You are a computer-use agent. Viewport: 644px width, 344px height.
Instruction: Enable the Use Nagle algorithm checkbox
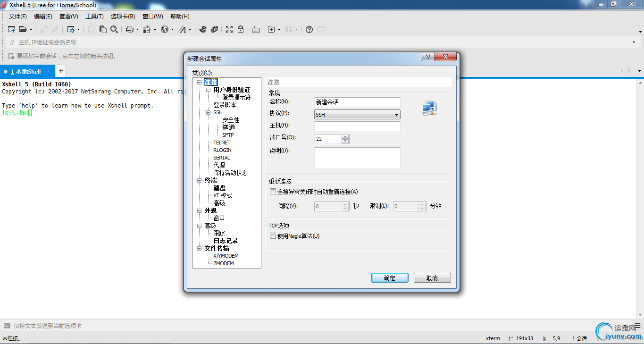[273, 236]
